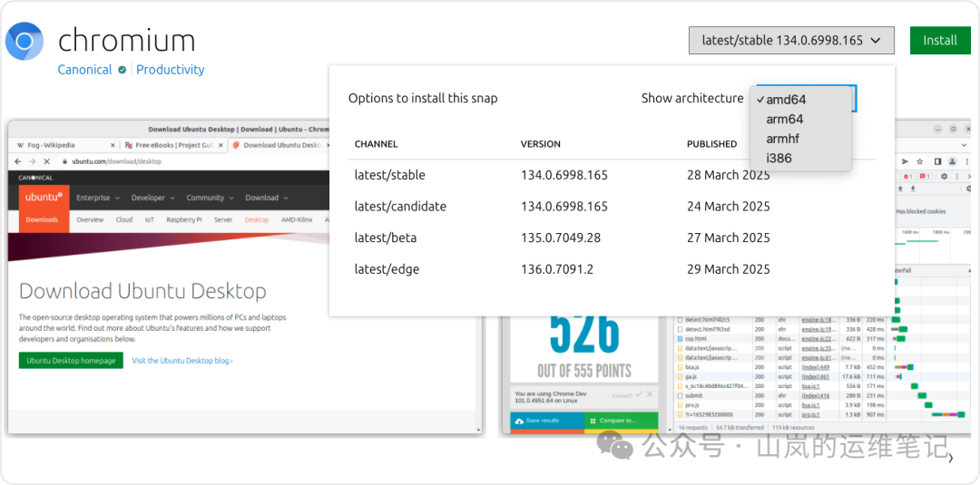
Task: Switch to Fog - Wikipedia tab in screenshot
Action: 64,145
